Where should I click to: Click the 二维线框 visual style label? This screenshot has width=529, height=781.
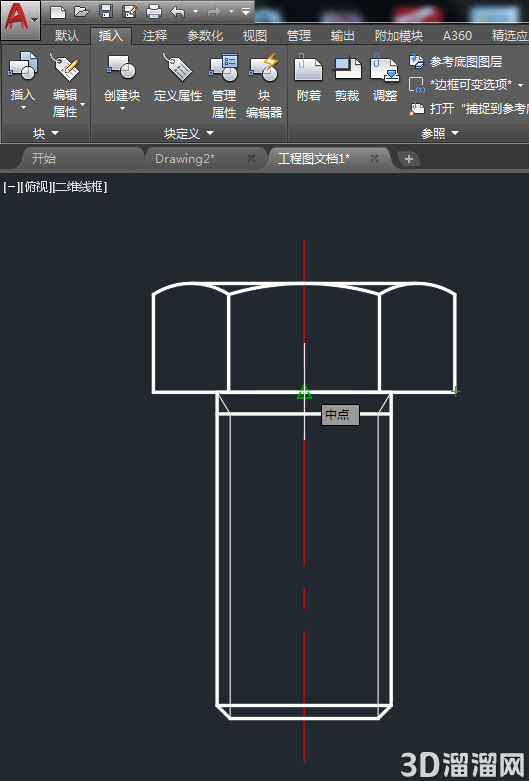point(80,187)
